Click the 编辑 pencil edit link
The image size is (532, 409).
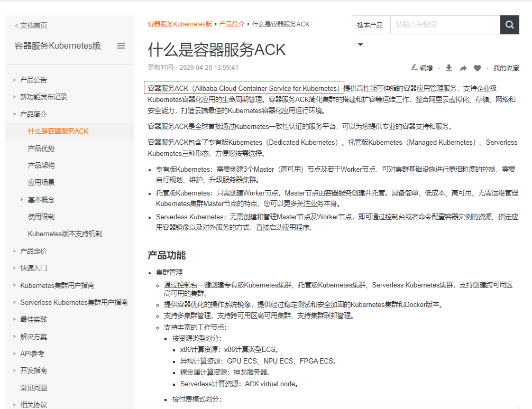click(x=422, y=68)
